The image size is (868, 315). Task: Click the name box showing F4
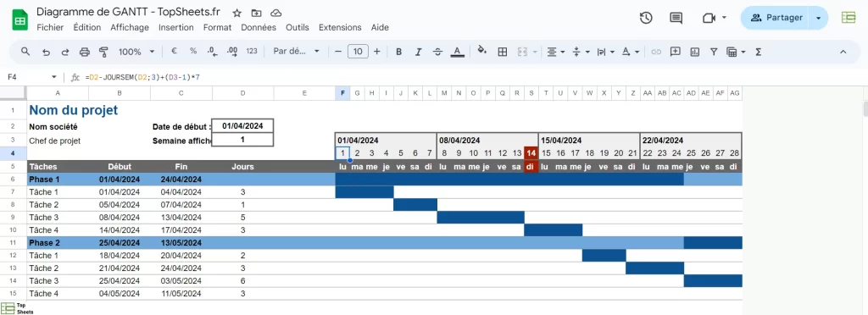pos(31,77)
